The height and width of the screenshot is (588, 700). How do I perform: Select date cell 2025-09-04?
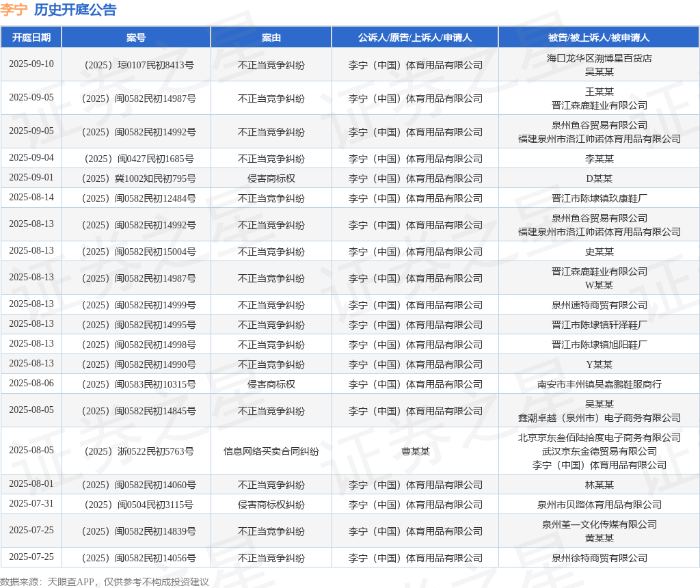[31, 157]
